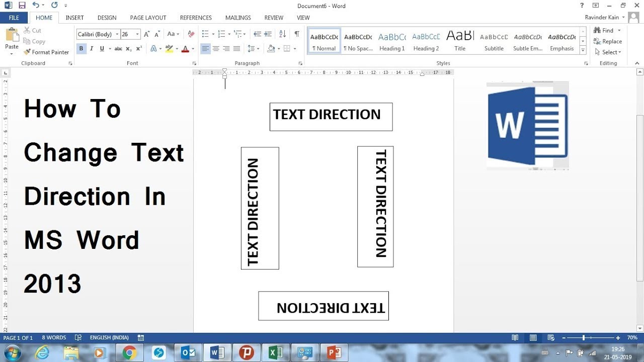Click the Copy command

[x=34, y=42]
